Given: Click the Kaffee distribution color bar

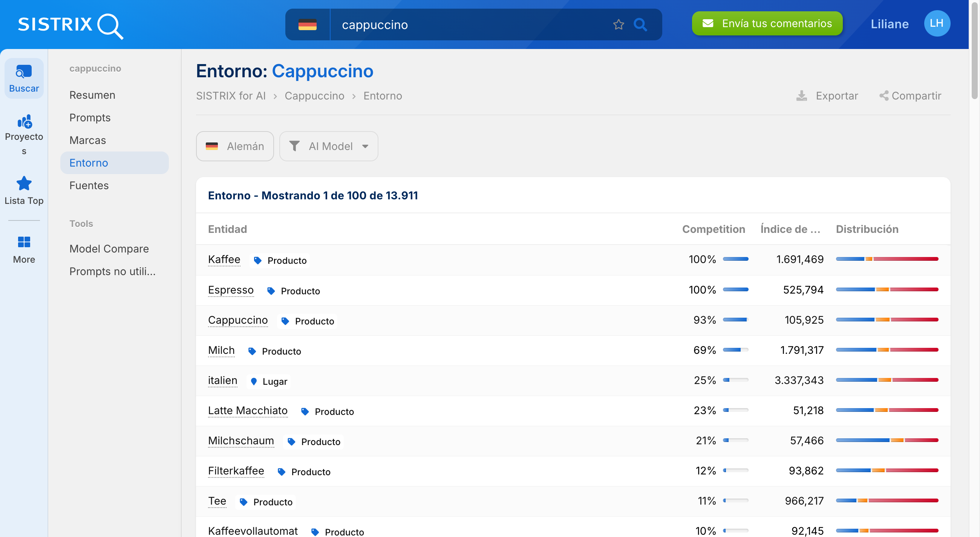Looking at the screenshot, I should 887,259.
